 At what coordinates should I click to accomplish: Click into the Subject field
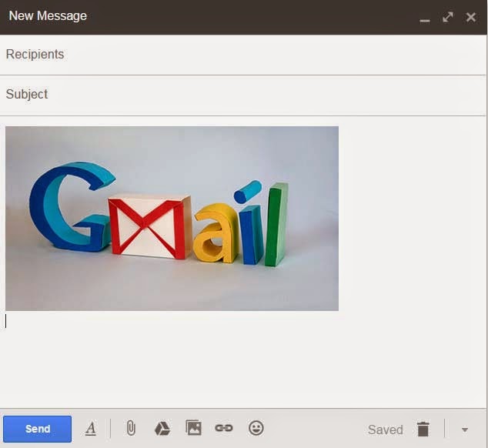click(243, 95)
